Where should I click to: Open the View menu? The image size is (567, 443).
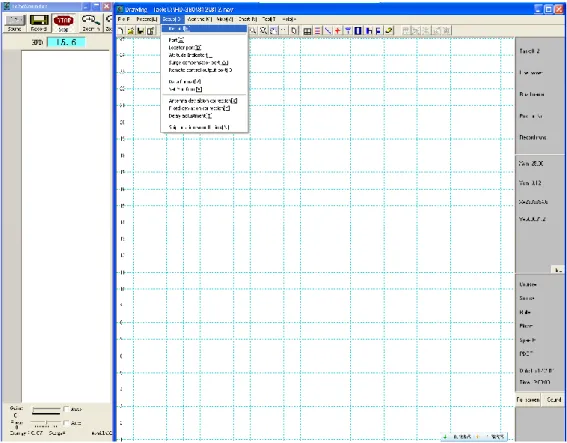(x=225, y=19)
